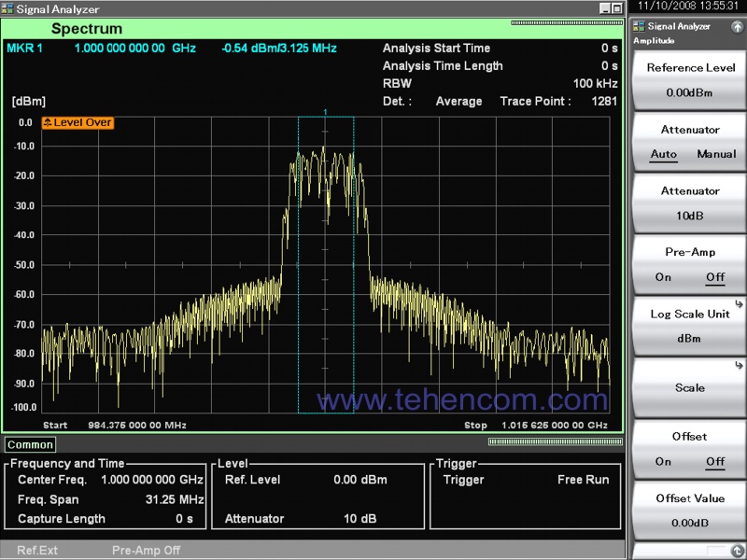Click the up-arrow icon in Amplitude menu header
This screenshot has width=747, height=560.
click(737, 27)
